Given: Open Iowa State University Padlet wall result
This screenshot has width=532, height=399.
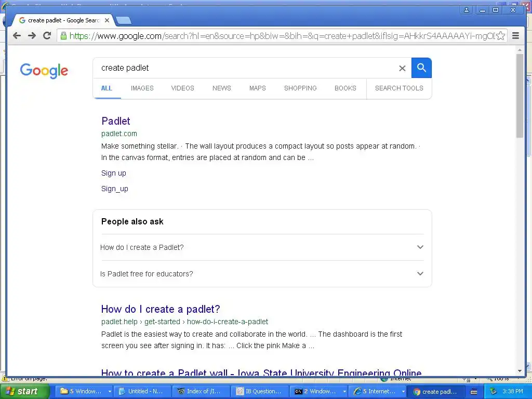Looking at the screenshot, I should tap(261, 372).
